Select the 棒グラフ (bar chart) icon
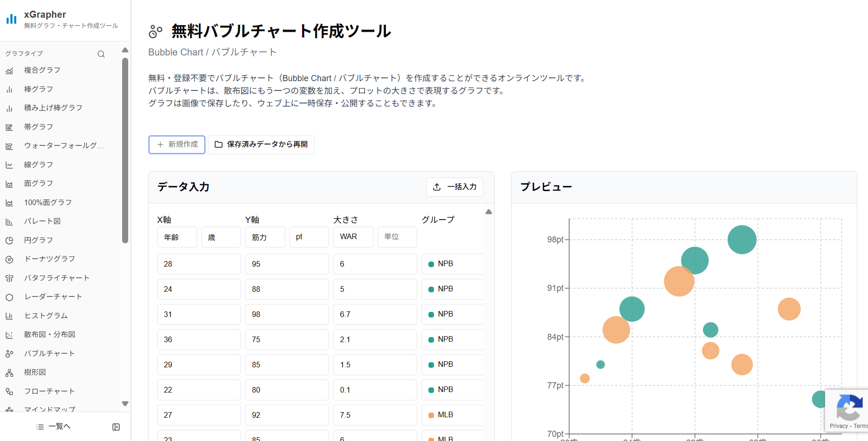Viewport: 868px width, 441px height. (10, 89)
